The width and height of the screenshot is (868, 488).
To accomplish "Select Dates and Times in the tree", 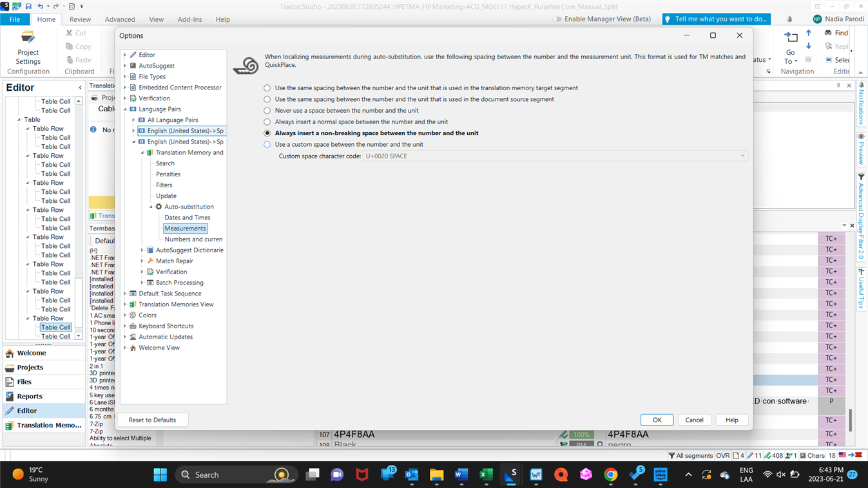I will point(187,218).
